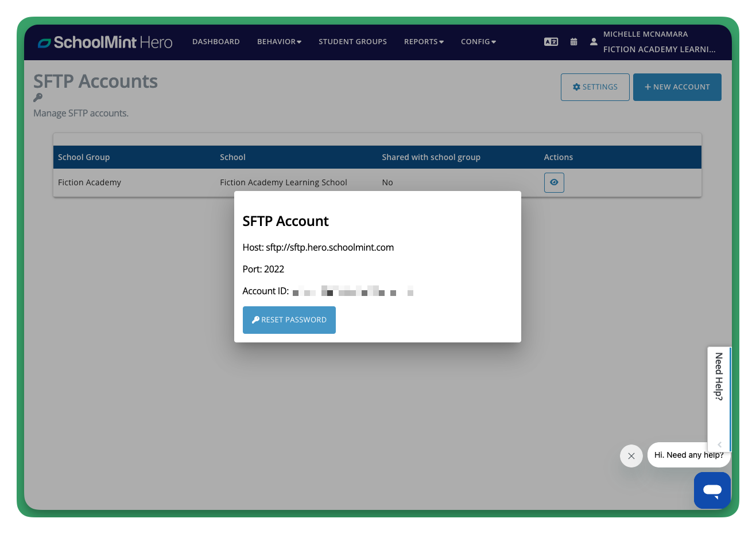Open the chat support bubble icon
Image resolution: width=756 pixels, height=534 pixels.
tap(712, 490)
